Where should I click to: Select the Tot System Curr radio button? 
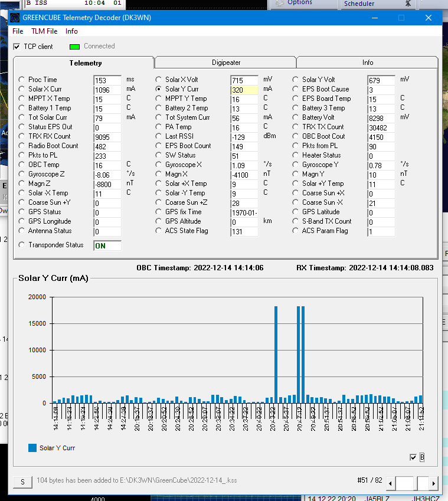click(159, 117)
